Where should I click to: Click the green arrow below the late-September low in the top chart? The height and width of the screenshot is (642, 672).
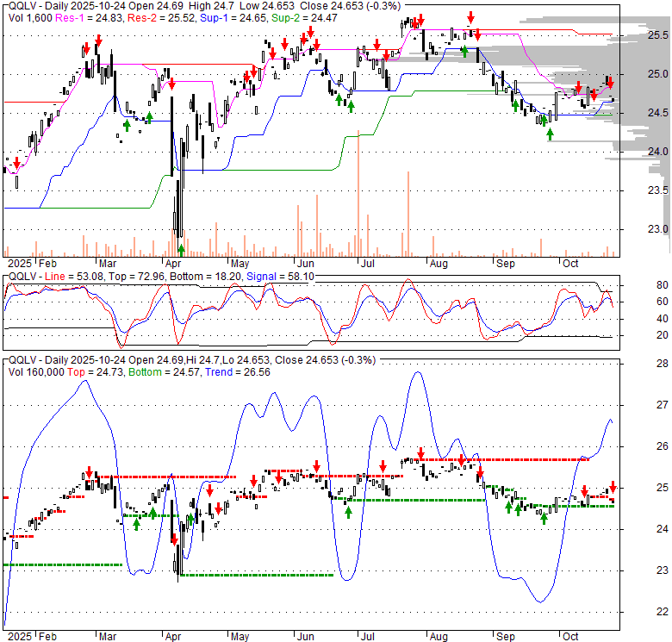pos(550,135)
